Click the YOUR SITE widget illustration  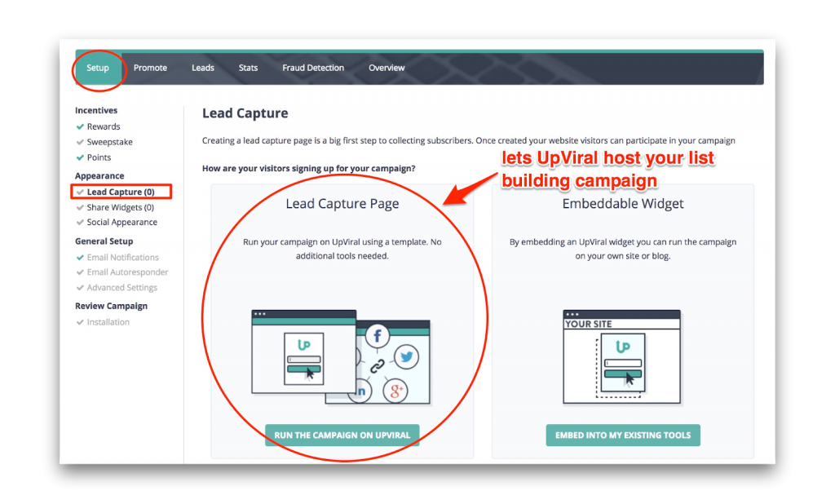[x=622, y=357]
